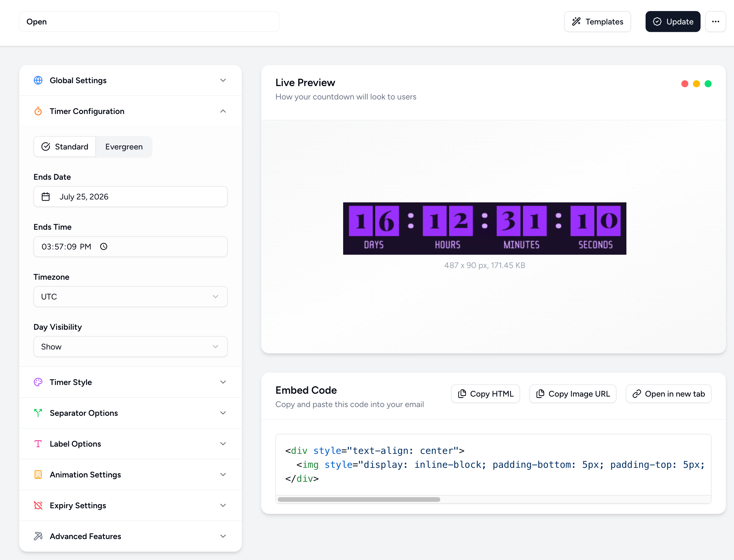This screenshot has width=734, height=560.
Task: Click the link icon on Open in new tab
Action: tap(637, 394)
